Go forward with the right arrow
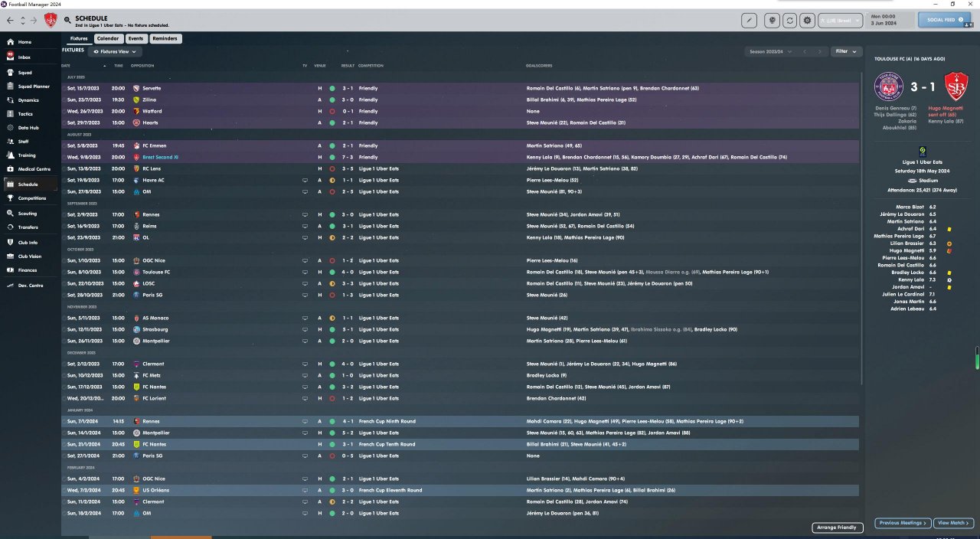 (34, 21)
